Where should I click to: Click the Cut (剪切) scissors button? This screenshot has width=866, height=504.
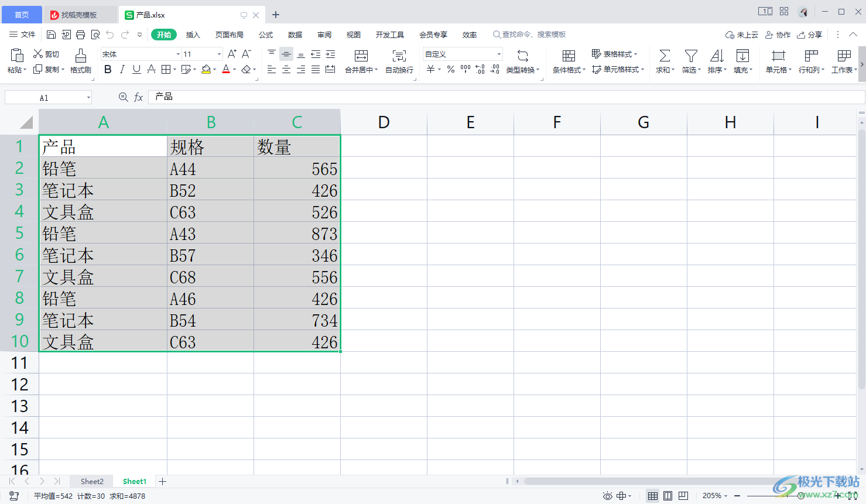point(46,54)
